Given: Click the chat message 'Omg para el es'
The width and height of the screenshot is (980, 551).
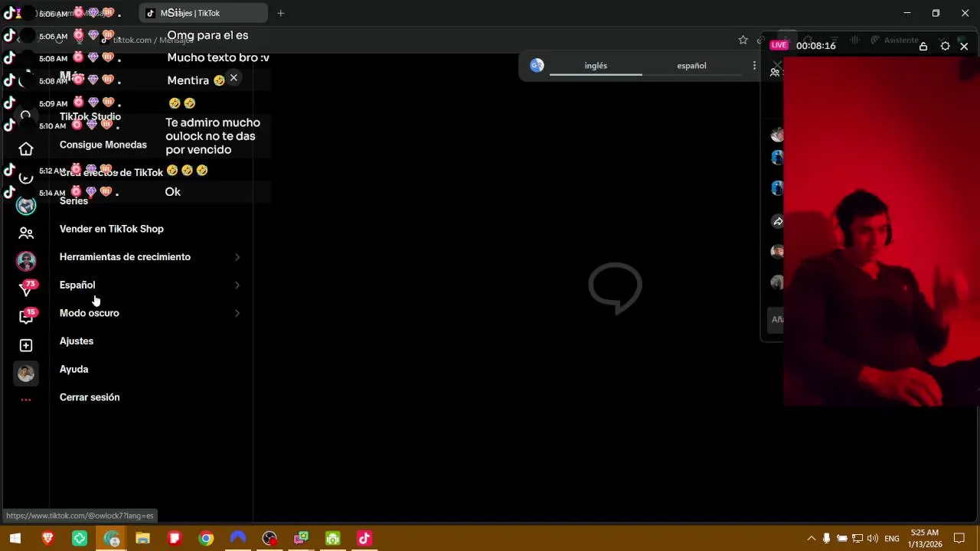Looking at the screenshot, I should tap(207, 35).
